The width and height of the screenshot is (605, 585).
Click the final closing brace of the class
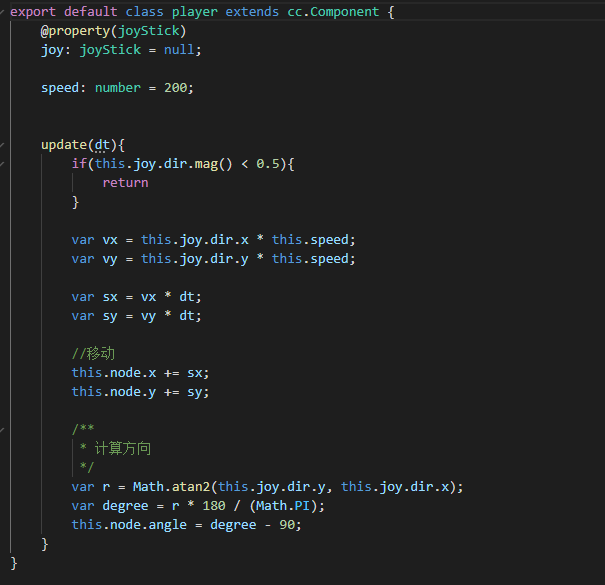coord(14,563)
